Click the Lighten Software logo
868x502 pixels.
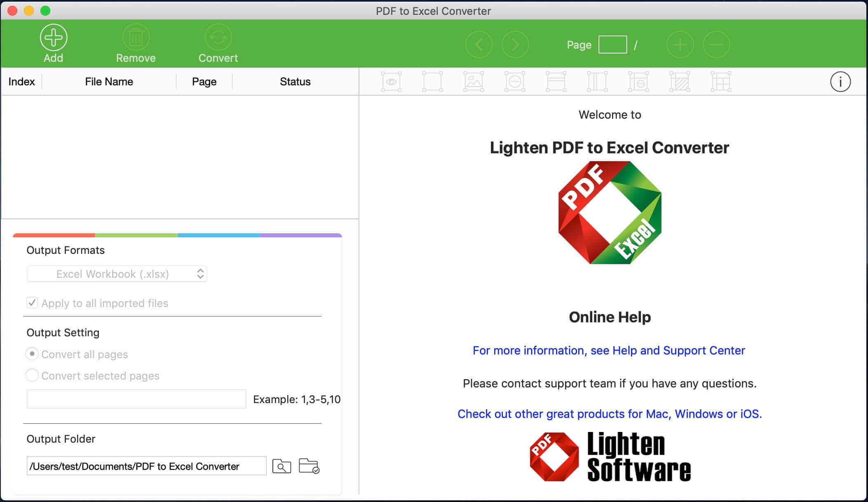coord(610,457)
